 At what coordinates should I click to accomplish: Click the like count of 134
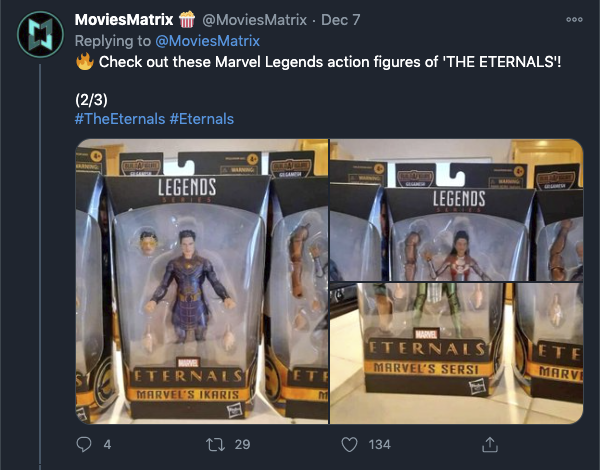coord(379,444)
